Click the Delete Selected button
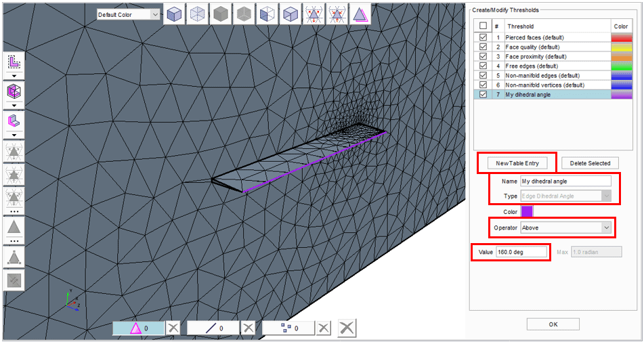The width and height of the screenshot is (644, 344). pyautogui.click(x=590, y=163)
